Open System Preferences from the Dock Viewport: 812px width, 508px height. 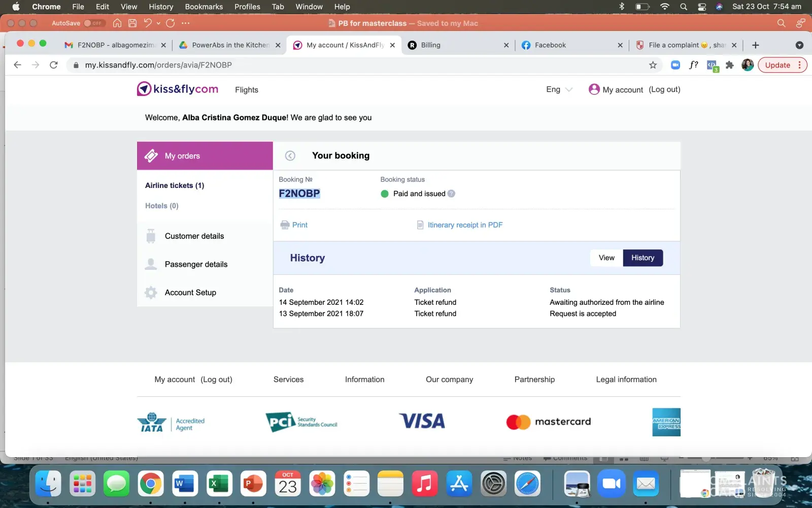click(493, 483)
